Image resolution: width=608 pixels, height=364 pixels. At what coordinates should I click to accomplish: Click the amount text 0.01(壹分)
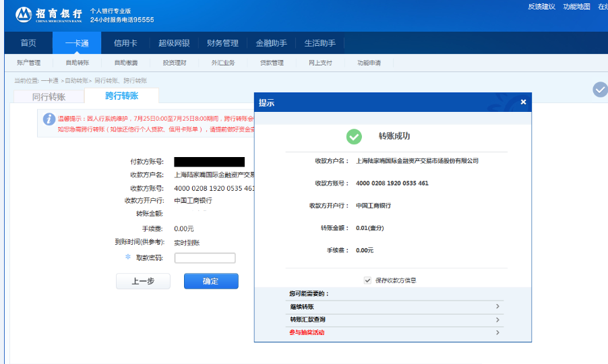tap(370, 228)
